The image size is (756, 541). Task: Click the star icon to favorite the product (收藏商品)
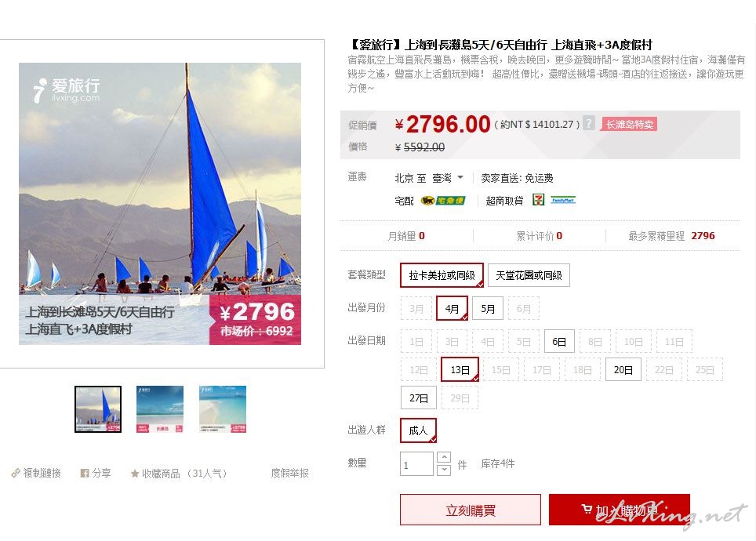tap(135, 474)
